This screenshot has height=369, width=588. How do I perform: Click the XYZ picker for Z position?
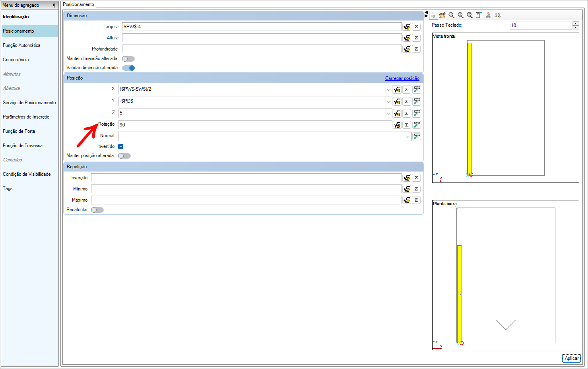[x=417, y=113]
